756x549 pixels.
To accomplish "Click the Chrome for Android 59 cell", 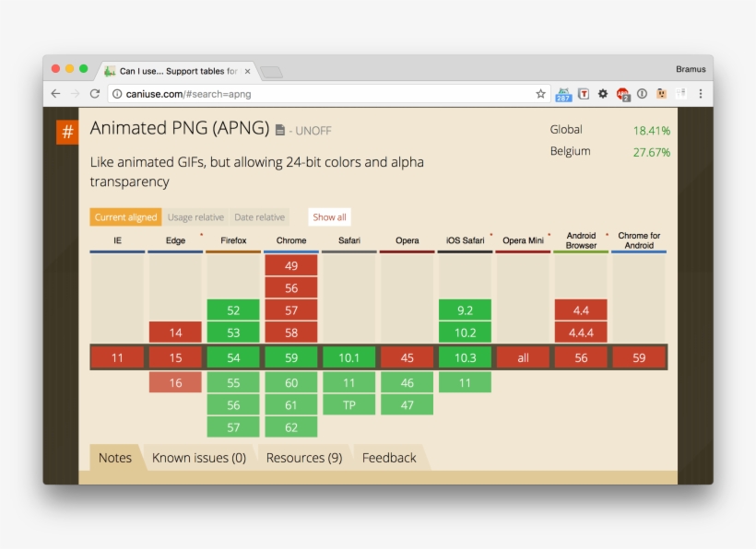I will (x=639, y=357).
